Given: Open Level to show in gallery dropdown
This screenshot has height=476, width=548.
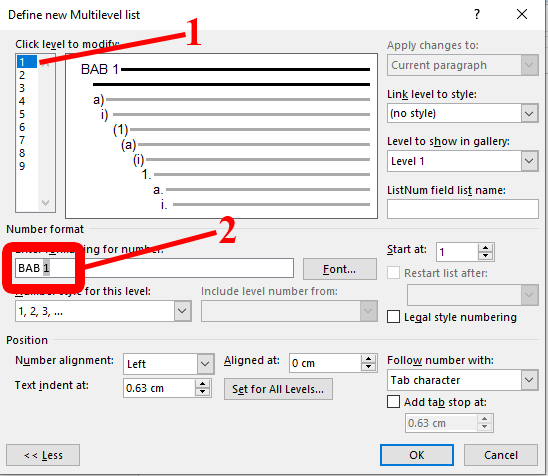Looking at the screenshot, I should (463, 161).
